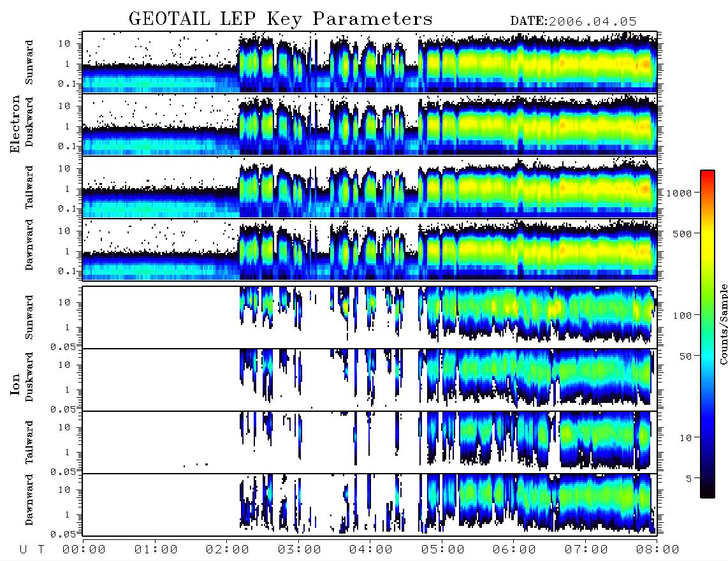Click the Ion Sunward spectrogram panel
The image size is (728, 561).
coord(370,317)
